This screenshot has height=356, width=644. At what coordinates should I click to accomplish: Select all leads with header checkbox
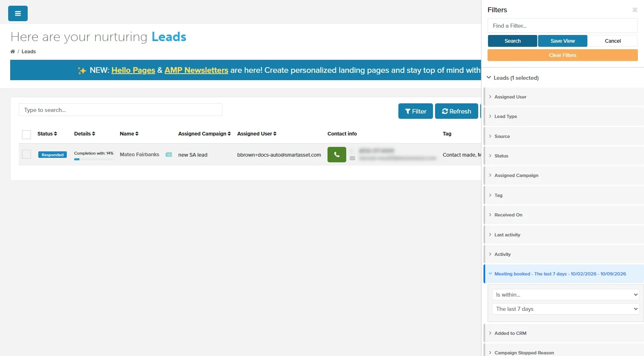tap(26, 135)
